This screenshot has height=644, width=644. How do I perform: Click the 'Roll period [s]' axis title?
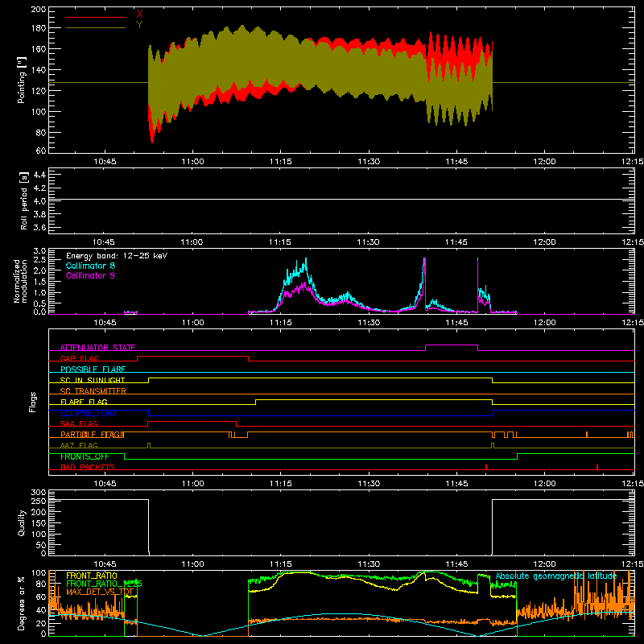[24, 200]
